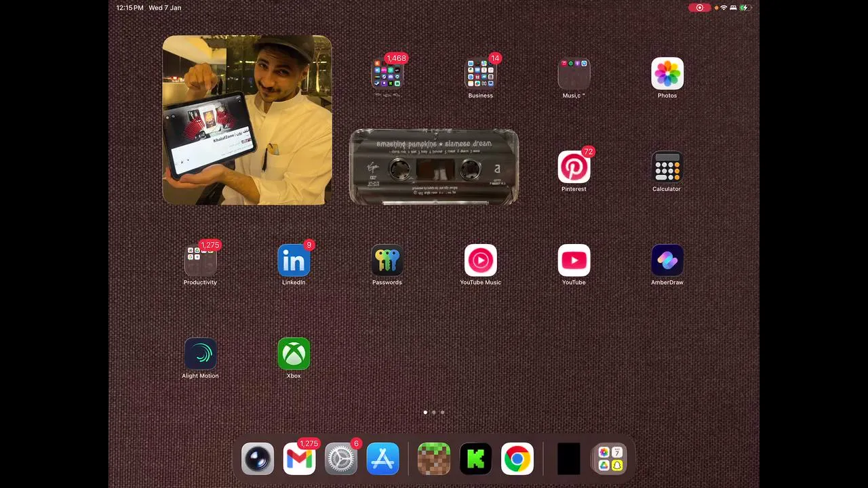Launch the LinkedIn app

pos(294,261)
